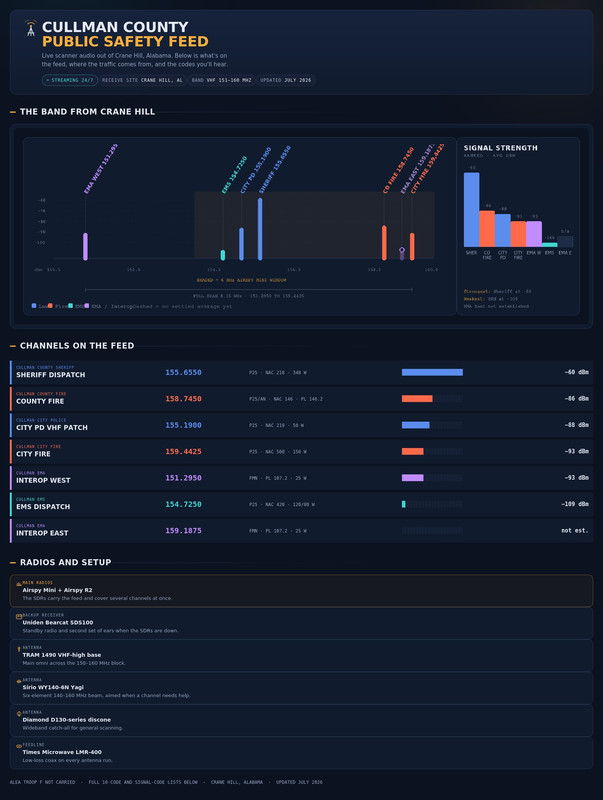Open the Interop West channel row
Image resolution: width=603 pixels, height=800 pixels.
click(x=301, y=478)
